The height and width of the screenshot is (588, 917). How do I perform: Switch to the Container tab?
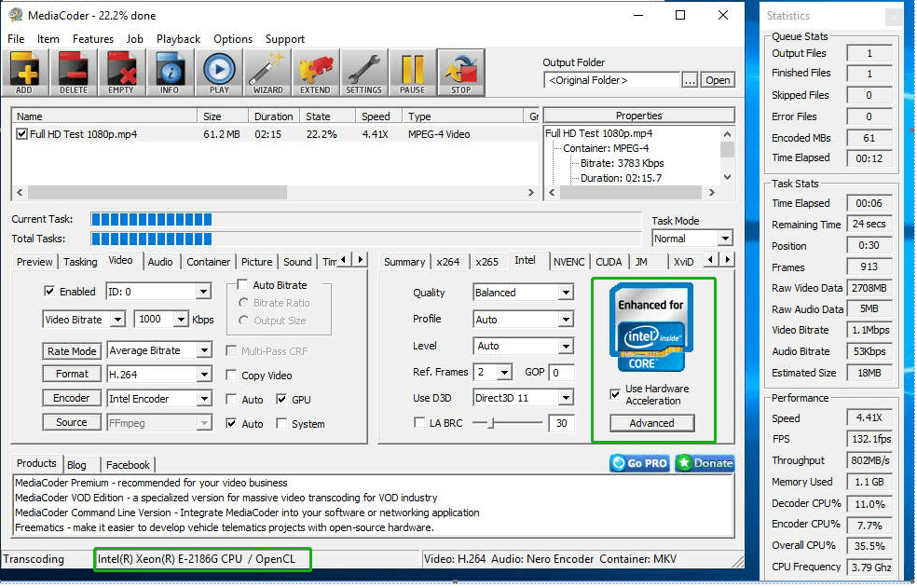click(x=208, y=262)
